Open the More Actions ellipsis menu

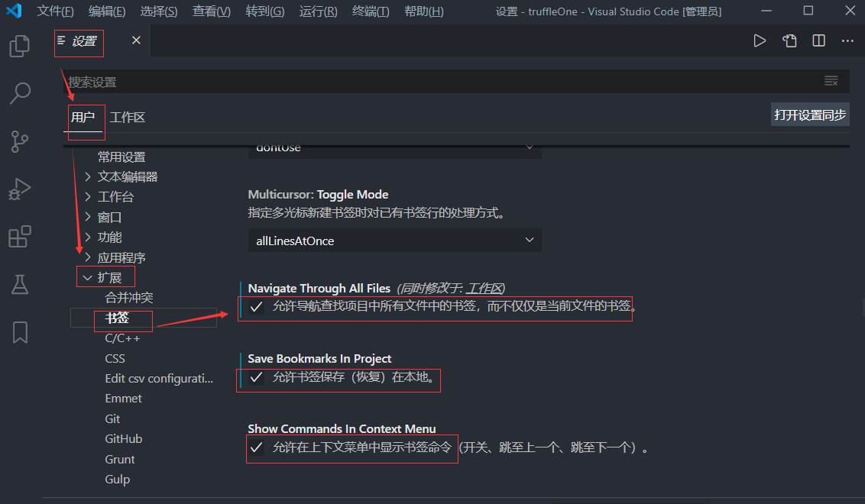(847, 40)
